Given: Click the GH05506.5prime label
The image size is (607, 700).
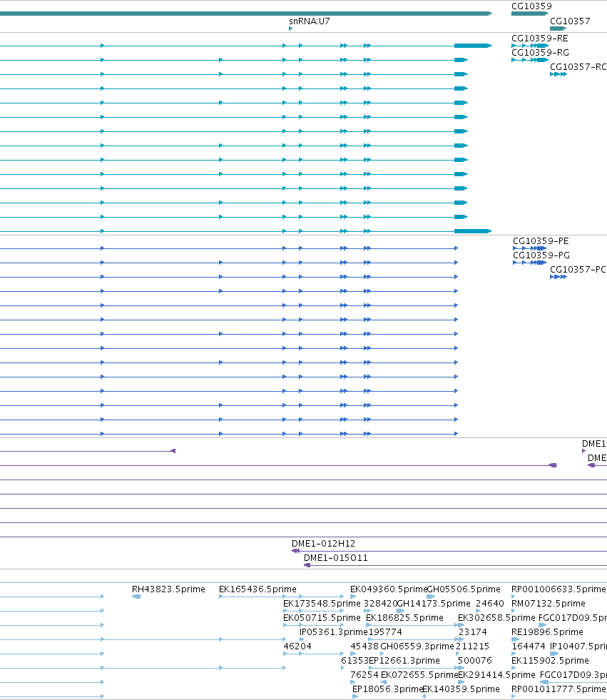Looking at the screenshot, I should point(464,589).
